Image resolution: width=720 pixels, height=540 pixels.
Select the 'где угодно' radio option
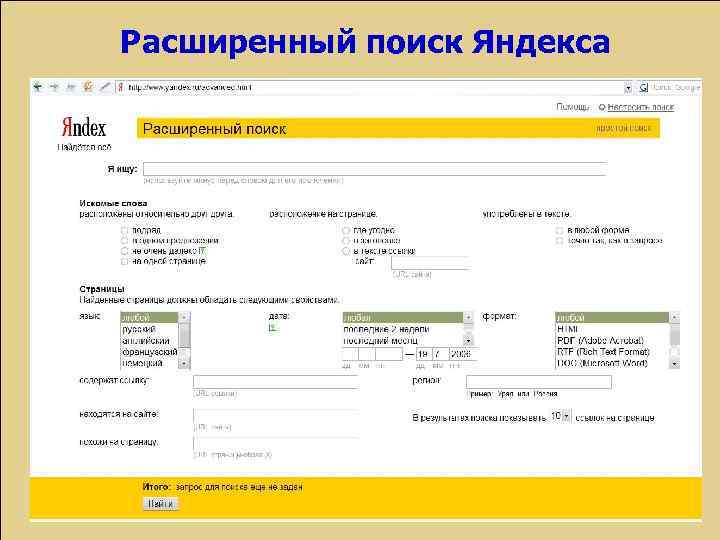pyautogui.click(x=346, y=230)
